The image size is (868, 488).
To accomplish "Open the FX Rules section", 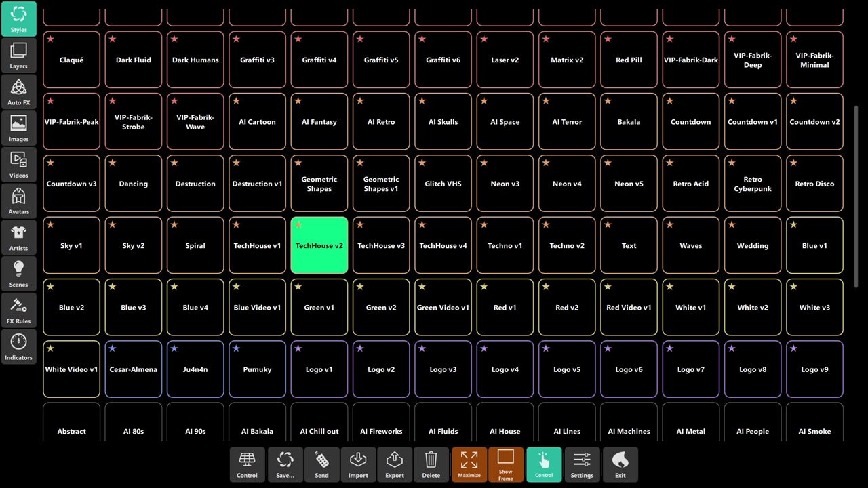I will pyautogui.click(x=18, y=310).
